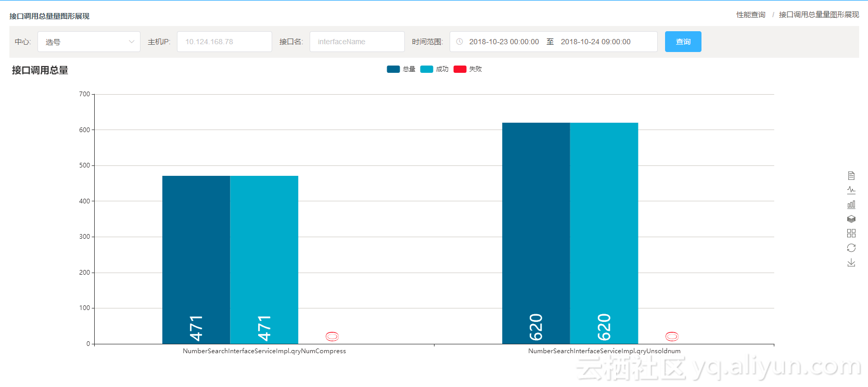Expand the 选号 dropdown arrow
Viewport: 868px width, 387px height.
131,42
